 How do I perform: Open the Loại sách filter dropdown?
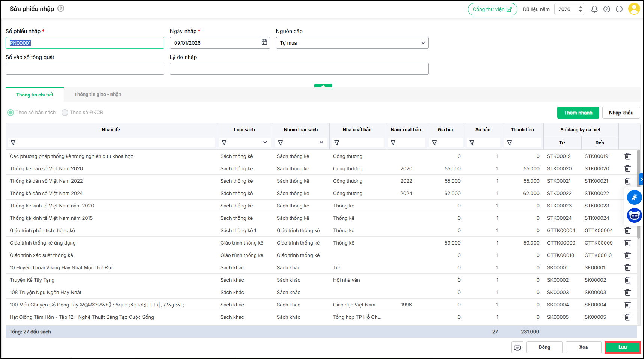point(265,143)
